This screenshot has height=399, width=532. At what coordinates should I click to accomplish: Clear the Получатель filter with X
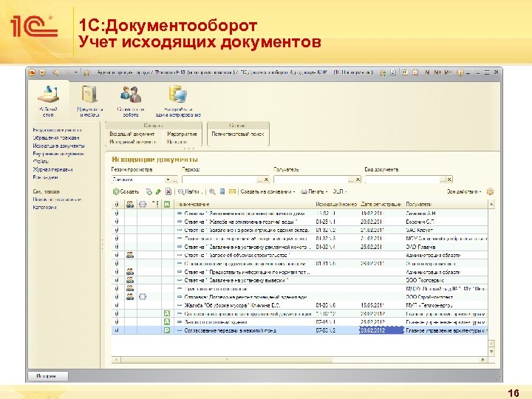click(x=358, y=180)
